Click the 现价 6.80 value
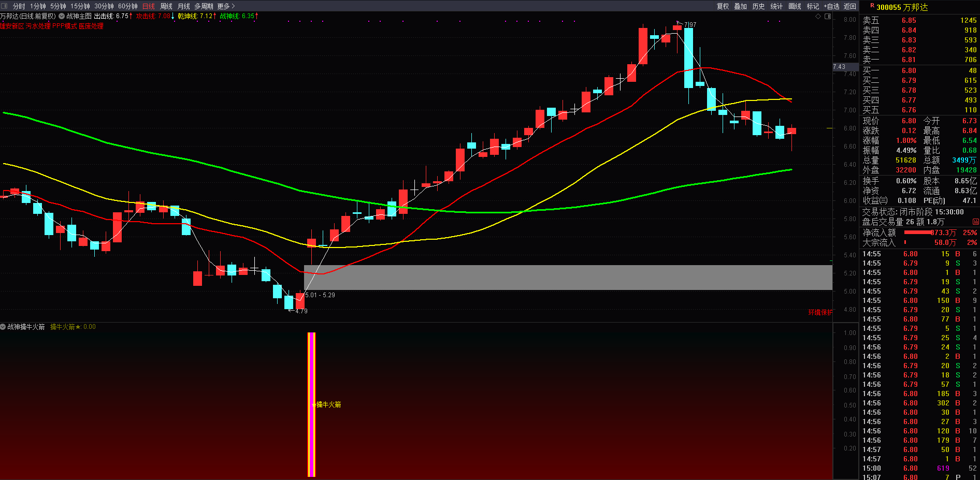The image size is (980, 480). tap(909, 121)
